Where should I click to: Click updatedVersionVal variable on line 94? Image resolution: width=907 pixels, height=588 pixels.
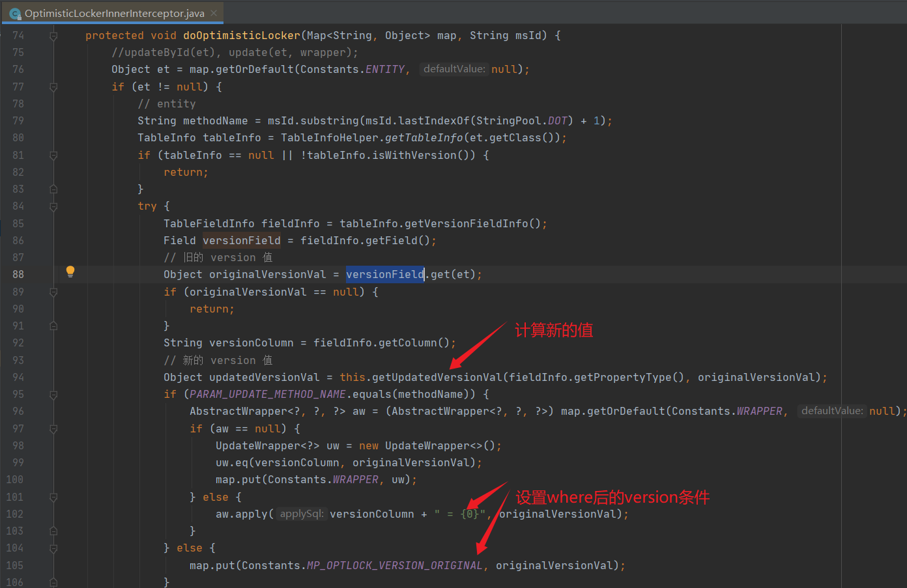(265, 378)
